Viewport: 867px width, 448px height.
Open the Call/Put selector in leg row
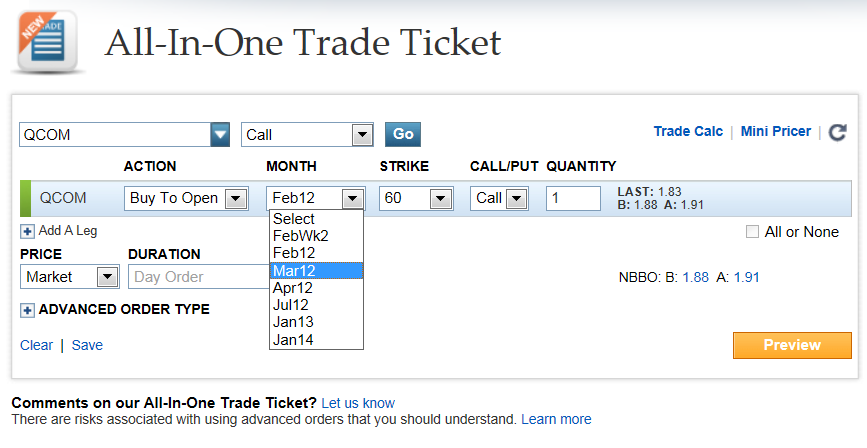[x=499, y=198]
